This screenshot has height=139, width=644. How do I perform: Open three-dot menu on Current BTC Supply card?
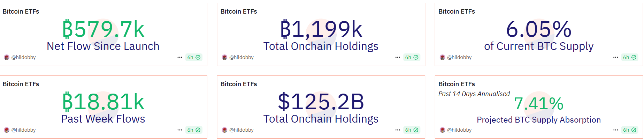click(616, 57)
